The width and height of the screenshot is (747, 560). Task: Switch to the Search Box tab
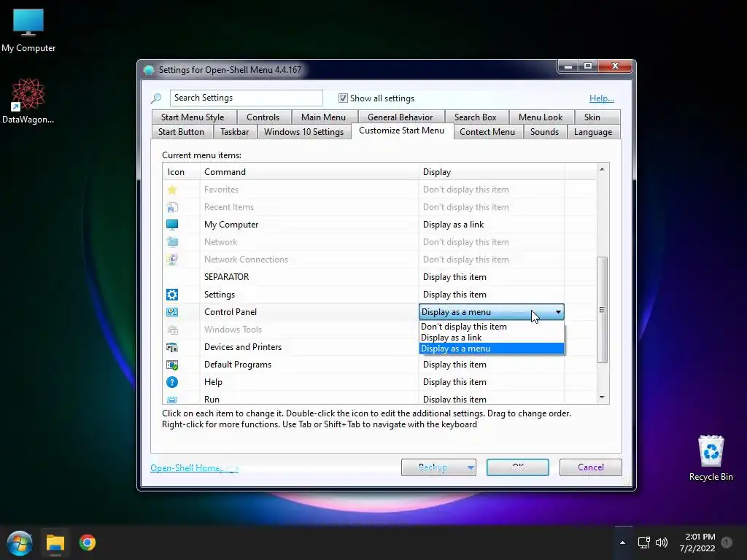pyautogui.click(x=476, y=117)
